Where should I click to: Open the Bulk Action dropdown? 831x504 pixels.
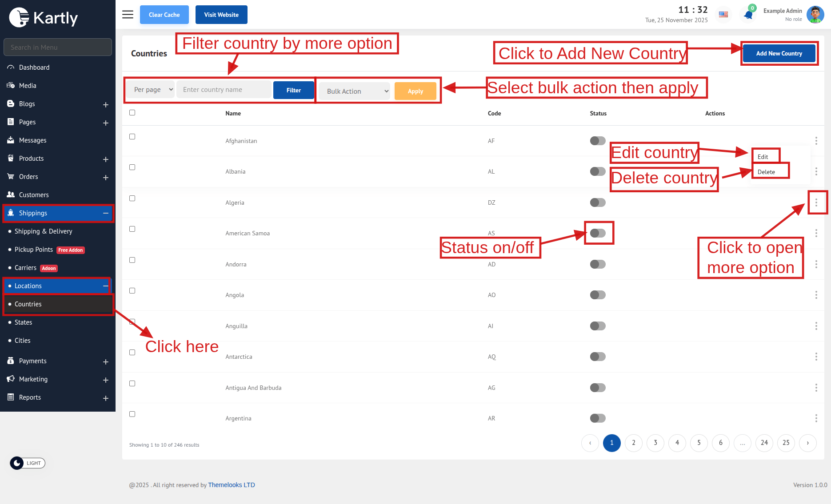pyautogui.click(x=355, y=91)
